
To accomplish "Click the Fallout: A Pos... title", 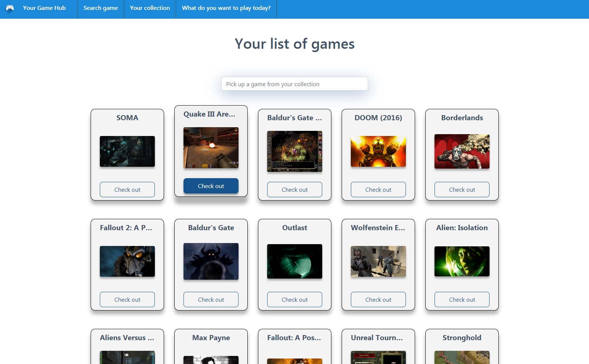I will pos(294,338).
